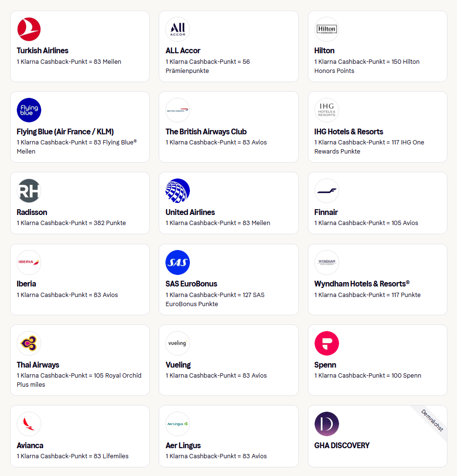Image resolution: width=457 pixels, height=476 pixels.
Task: Click the Vueling partner name
Action: tap(178, 365)
